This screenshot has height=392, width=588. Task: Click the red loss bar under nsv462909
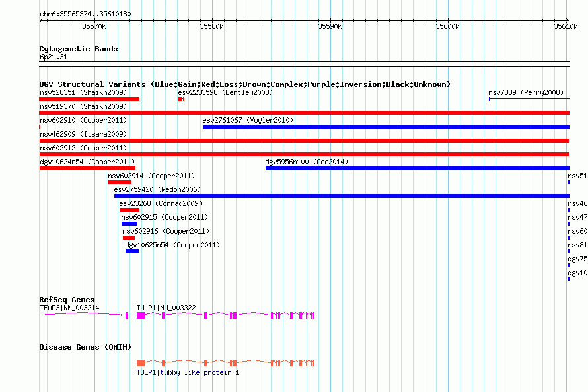[304, 141]
